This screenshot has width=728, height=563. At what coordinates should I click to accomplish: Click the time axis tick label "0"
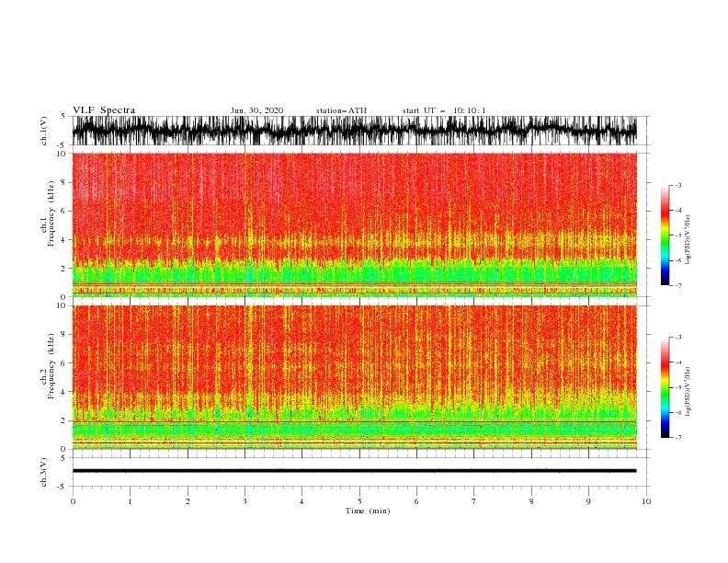tap(73, 501)
